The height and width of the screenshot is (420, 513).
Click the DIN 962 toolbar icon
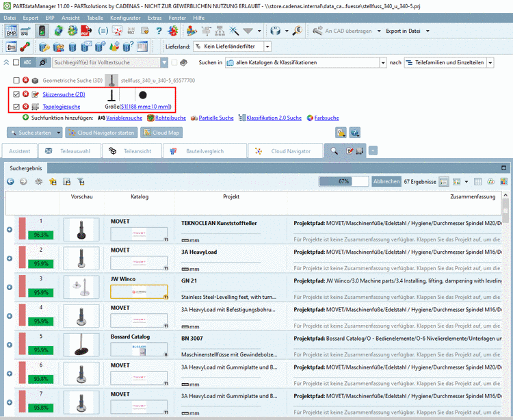(x=131, y=31)
